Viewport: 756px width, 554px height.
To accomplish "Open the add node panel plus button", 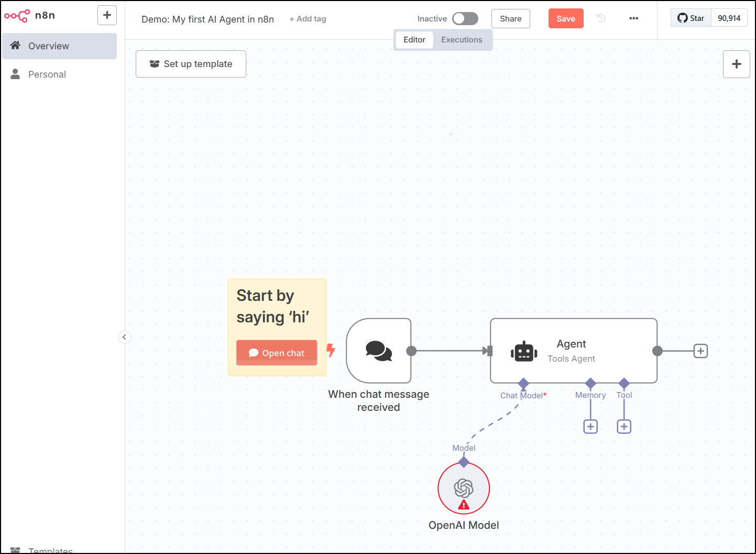I will (737, 64).
